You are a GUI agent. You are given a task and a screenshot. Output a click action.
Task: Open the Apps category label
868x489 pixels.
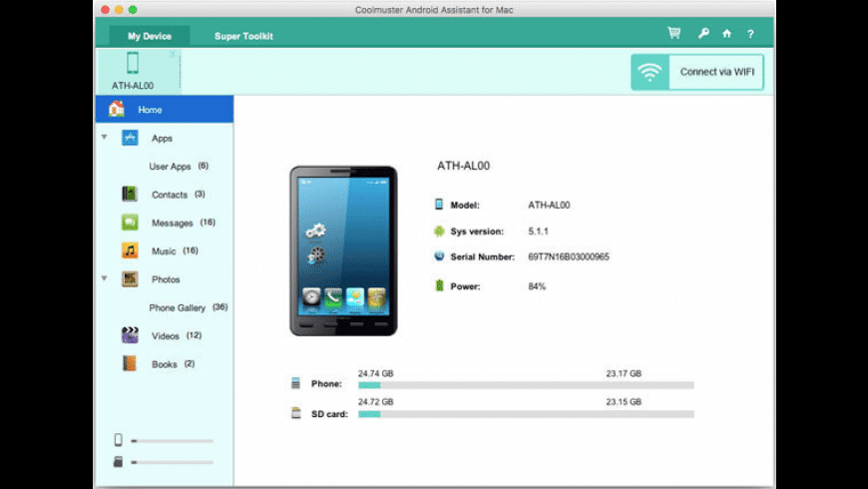163,139
